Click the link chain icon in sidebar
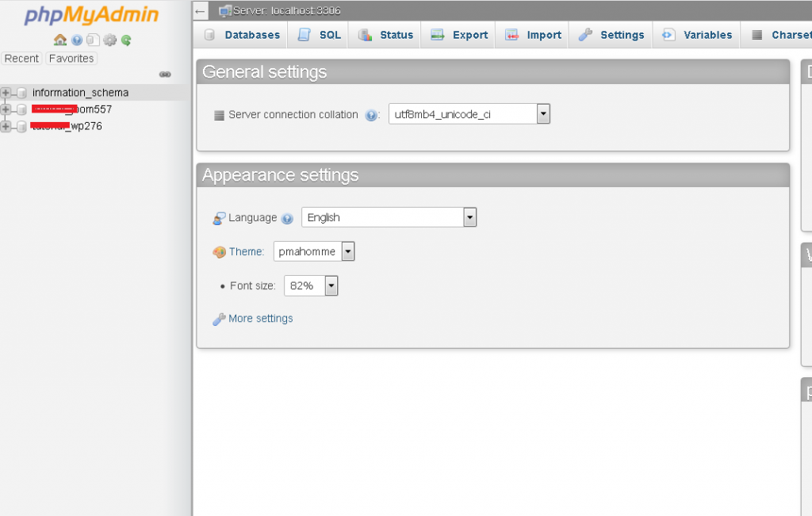Viewport: 812px width, 516px height. click(x=165, y=75)
